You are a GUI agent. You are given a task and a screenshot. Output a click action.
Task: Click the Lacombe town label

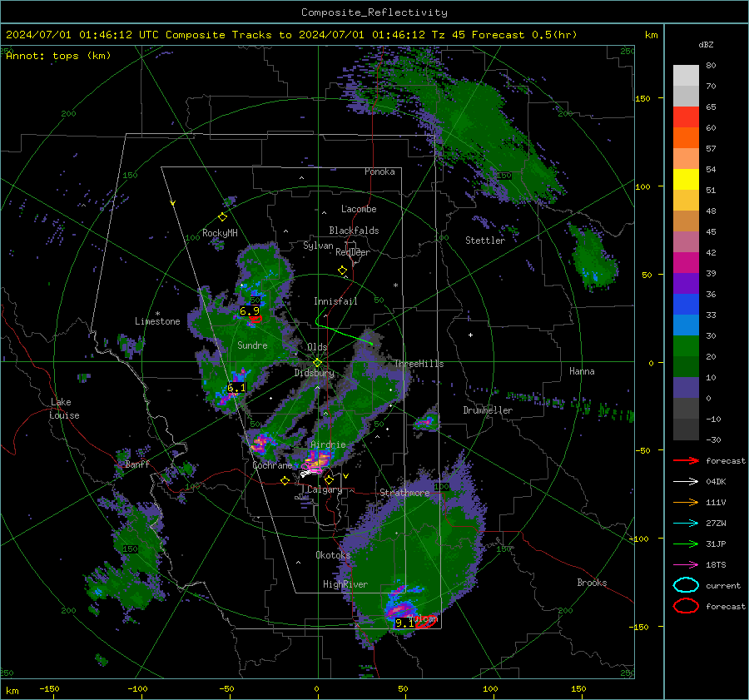click(x=359, y=209)
